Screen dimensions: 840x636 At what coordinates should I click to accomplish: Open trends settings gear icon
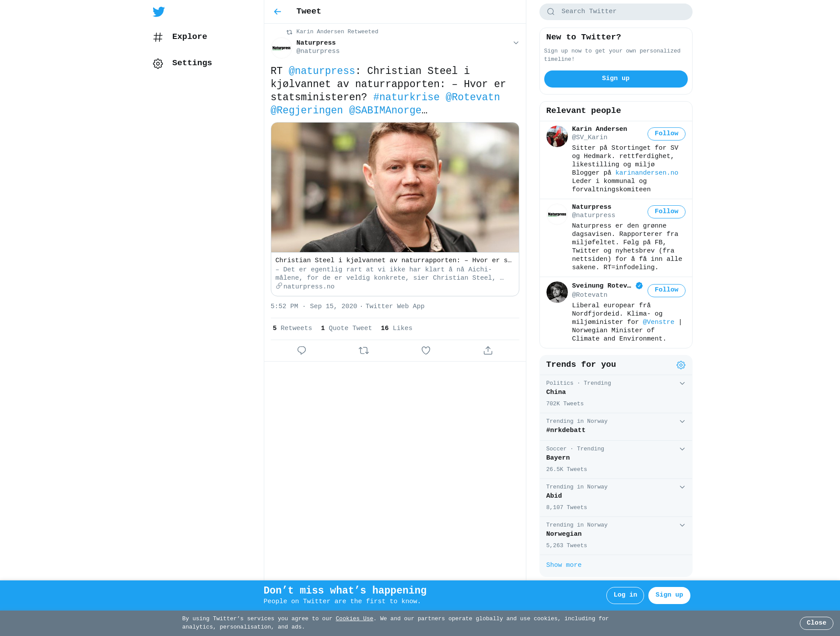[x=681, y=365]
